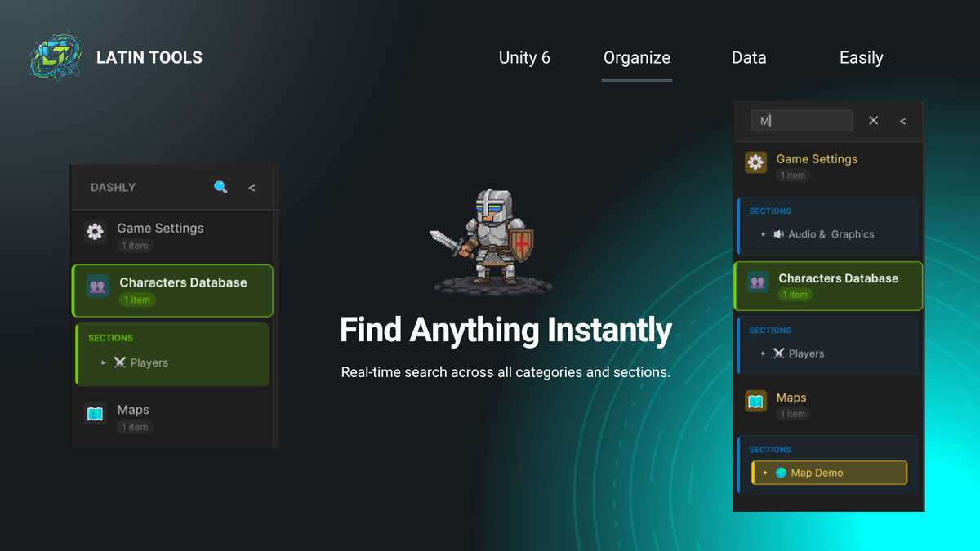Expand the Map Demo section
The height and width of the screenshot is (551, 980).
point(764,472)
